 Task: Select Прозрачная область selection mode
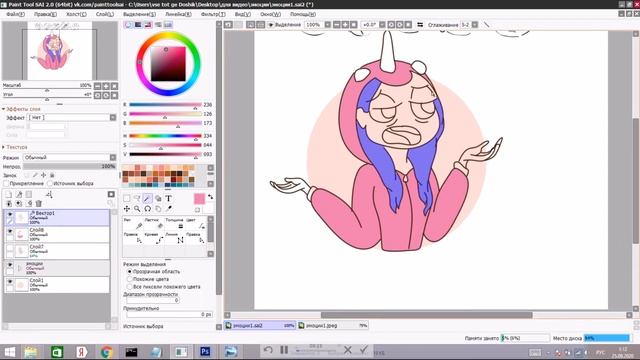(x=129, y=271)
